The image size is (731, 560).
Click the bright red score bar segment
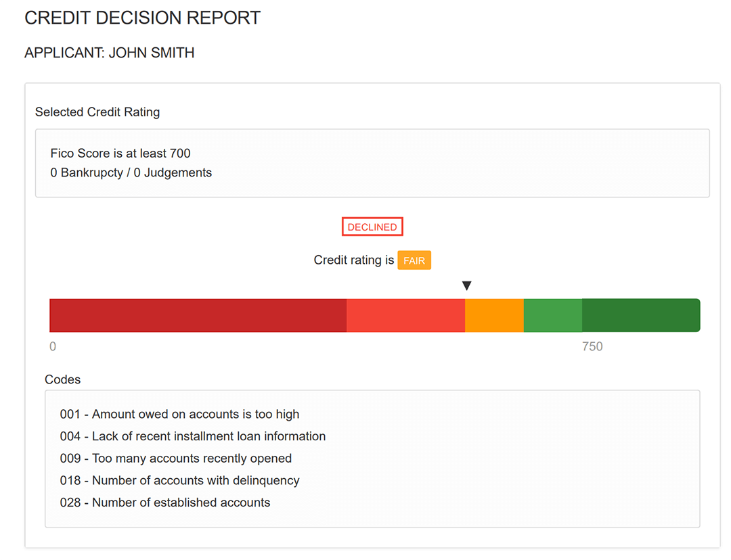(x=405, y=316)
